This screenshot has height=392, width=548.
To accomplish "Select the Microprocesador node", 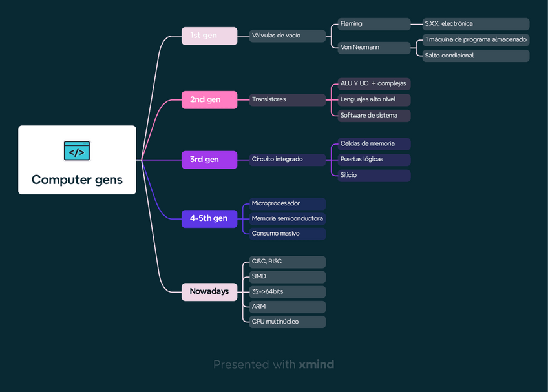I will coord(287,203).
